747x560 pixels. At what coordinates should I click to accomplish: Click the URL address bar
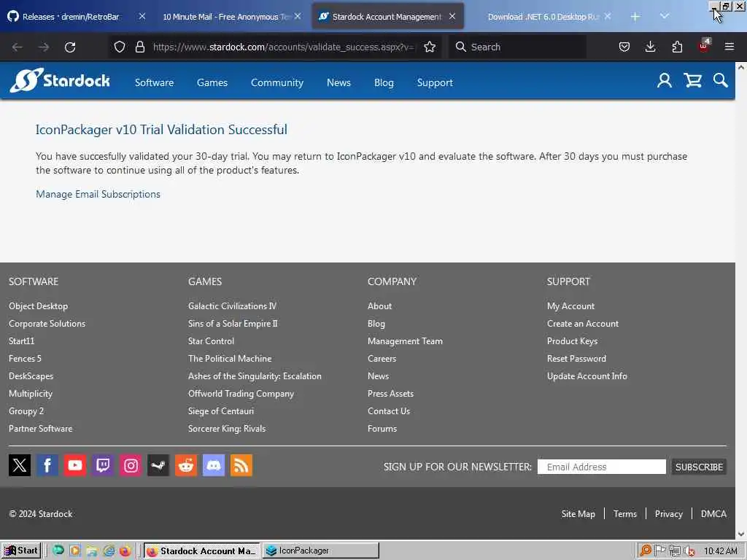[x=284, y=47]
